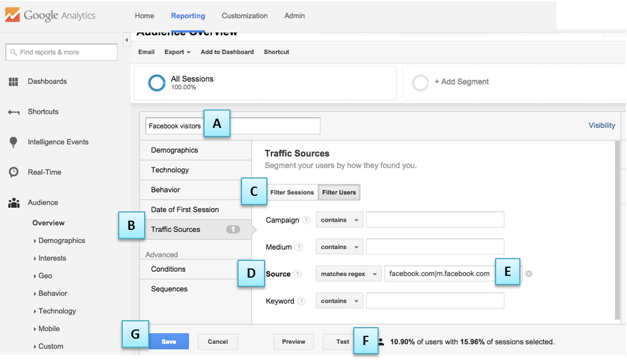Click the Campaign help question mark
This screenshot has width=627, height=364.
pos(306,220)
